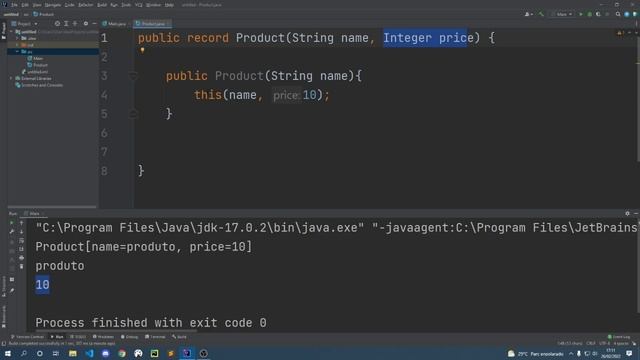Click the rerun icon in Run panel
Screen dimensions: 640x360
tap(11, 223)
